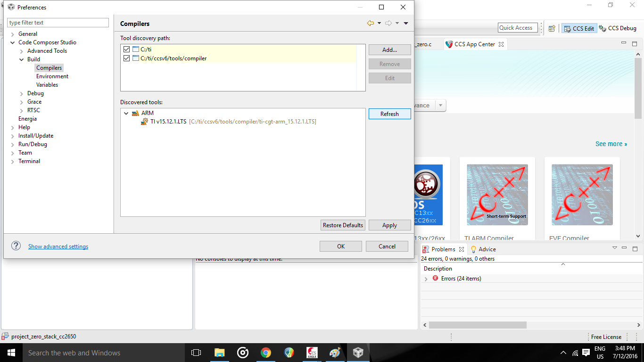Click the Quick Access search box
The image size is (644, 362).
click(x=518, y=28)
